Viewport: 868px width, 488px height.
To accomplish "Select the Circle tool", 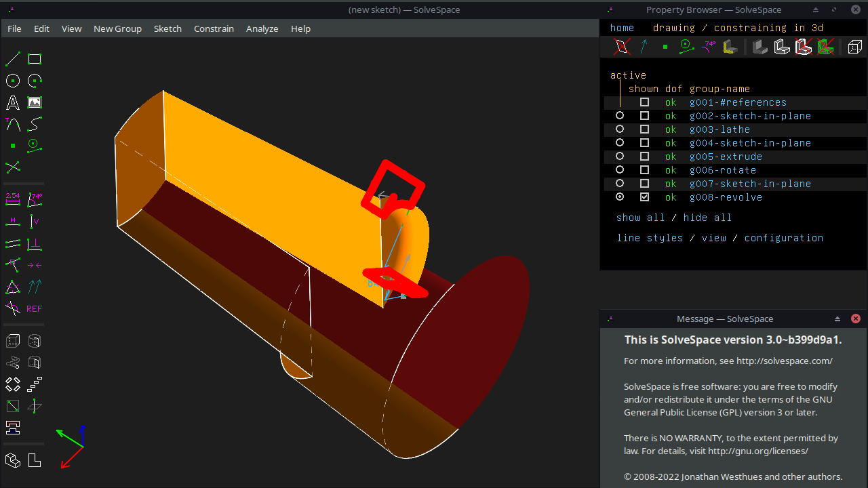I will pyautogui.click(x=12, y=81).
